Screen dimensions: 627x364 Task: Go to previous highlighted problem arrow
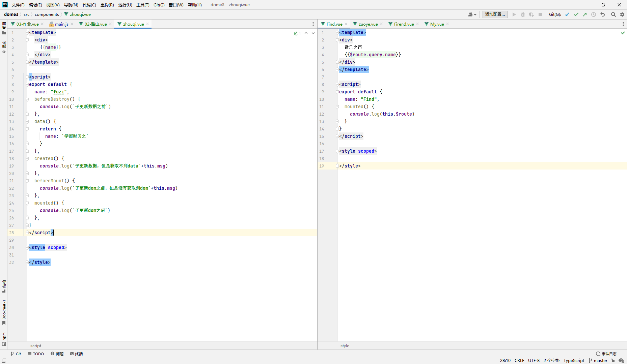pos(306,33)
